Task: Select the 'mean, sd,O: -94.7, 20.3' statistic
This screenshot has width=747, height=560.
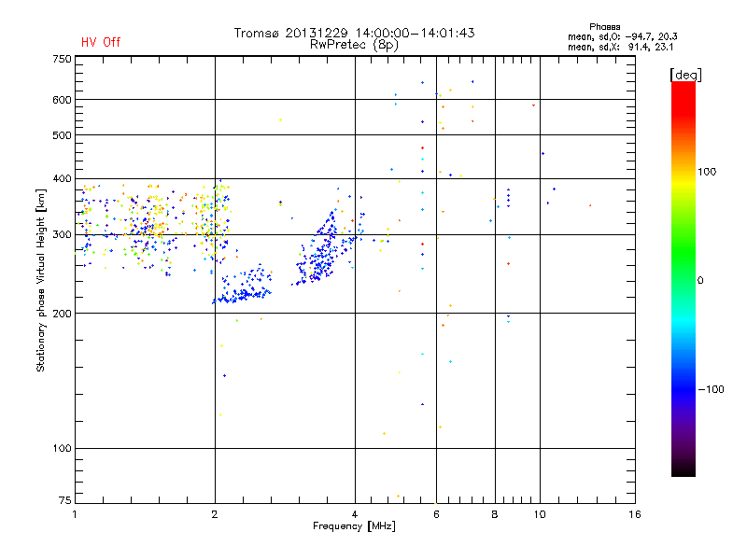Action: [623, 36]
